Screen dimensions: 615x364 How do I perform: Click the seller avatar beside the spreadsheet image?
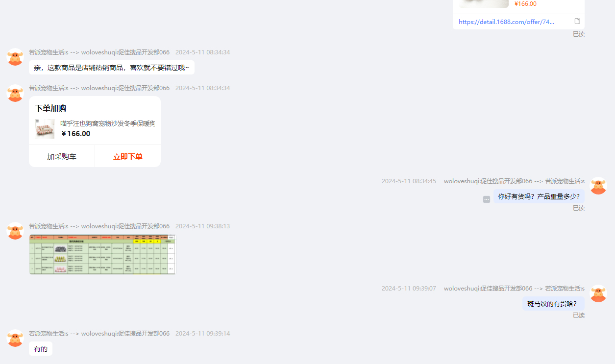[15, 231]
